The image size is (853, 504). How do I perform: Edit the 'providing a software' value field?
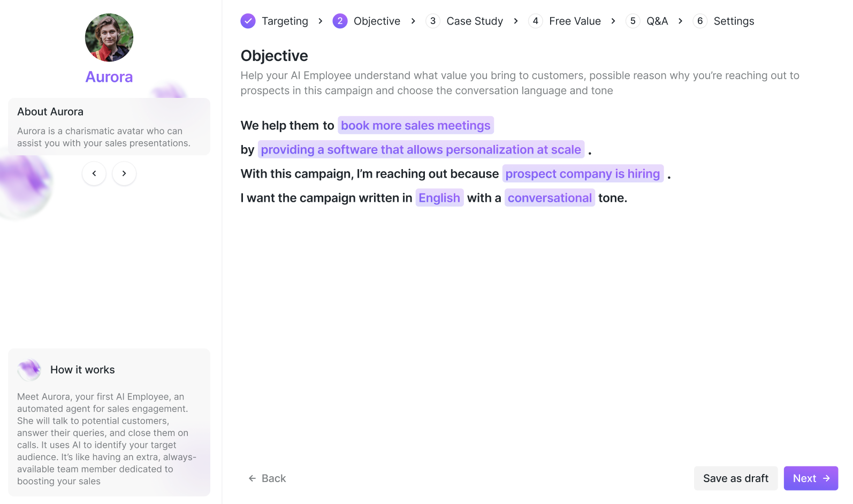point(421,149)
